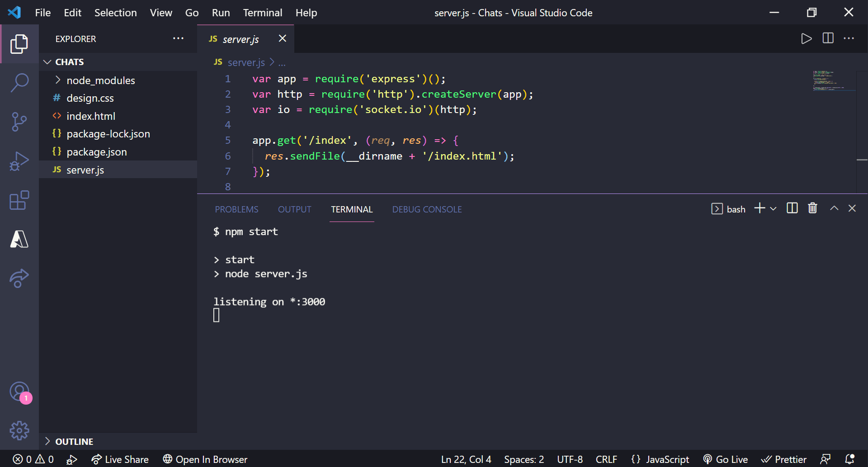The width and height of the screenshot is (868, 467).
Task: Select server.js in explorer tree
Action: [x=118, y=170]
